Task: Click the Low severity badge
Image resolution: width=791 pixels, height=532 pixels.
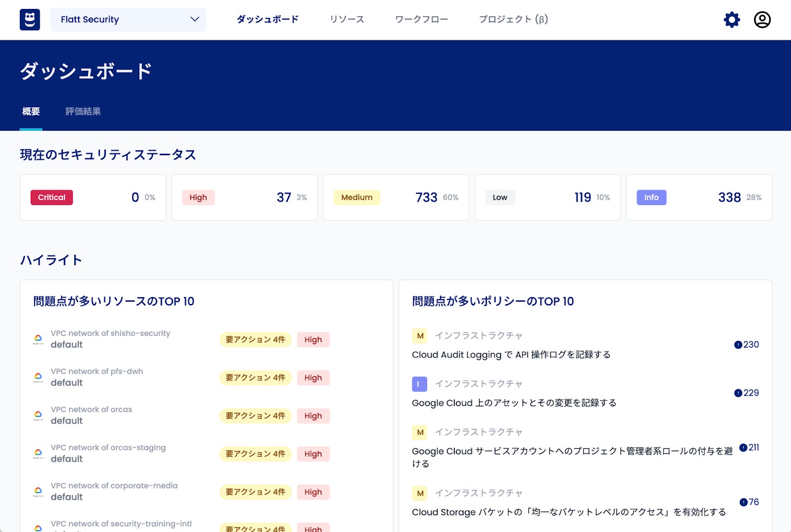Action: [500, 197]
